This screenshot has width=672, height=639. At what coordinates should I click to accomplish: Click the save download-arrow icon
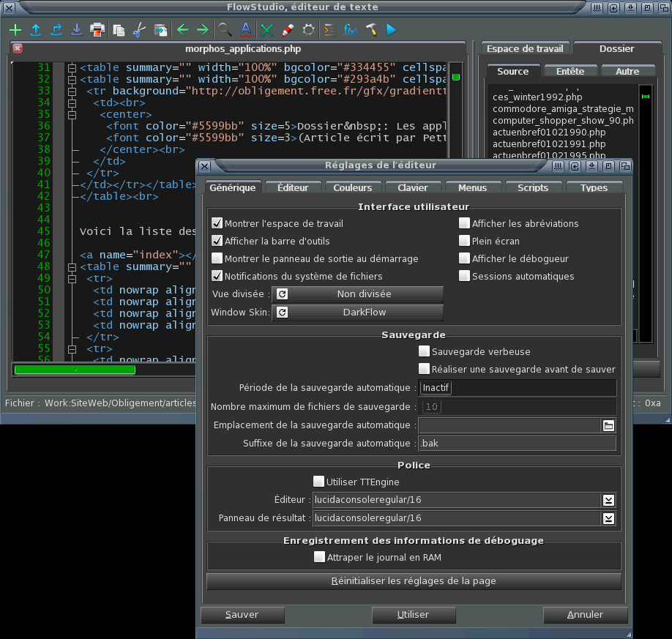click(x=77, y=30)
